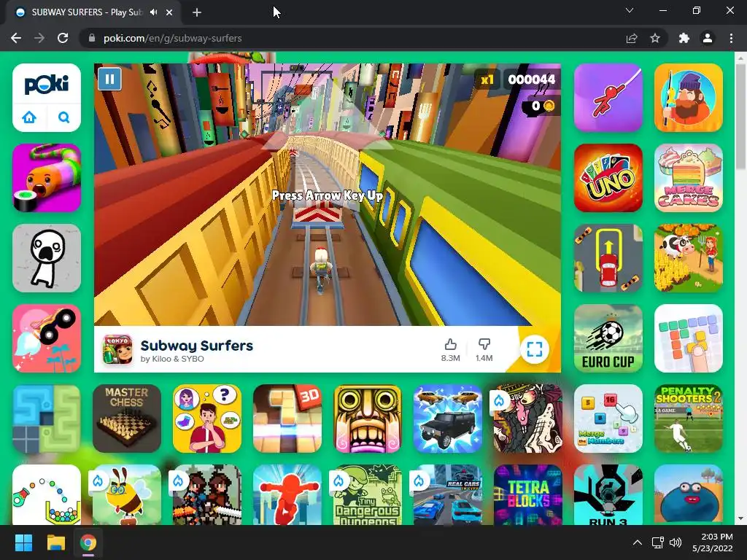Click the address bar URL
Image resolution: width=747 pixels, height=560 pixels.
tap(172, 38)
